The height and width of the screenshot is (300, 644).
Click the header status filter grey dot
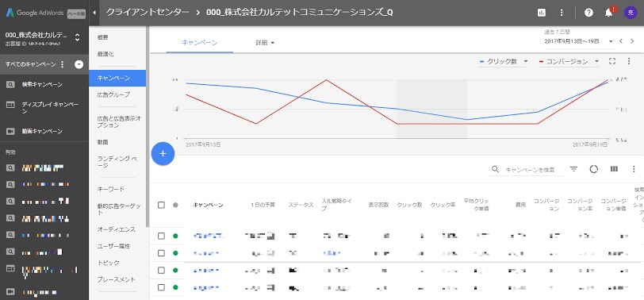coord(175,205)
